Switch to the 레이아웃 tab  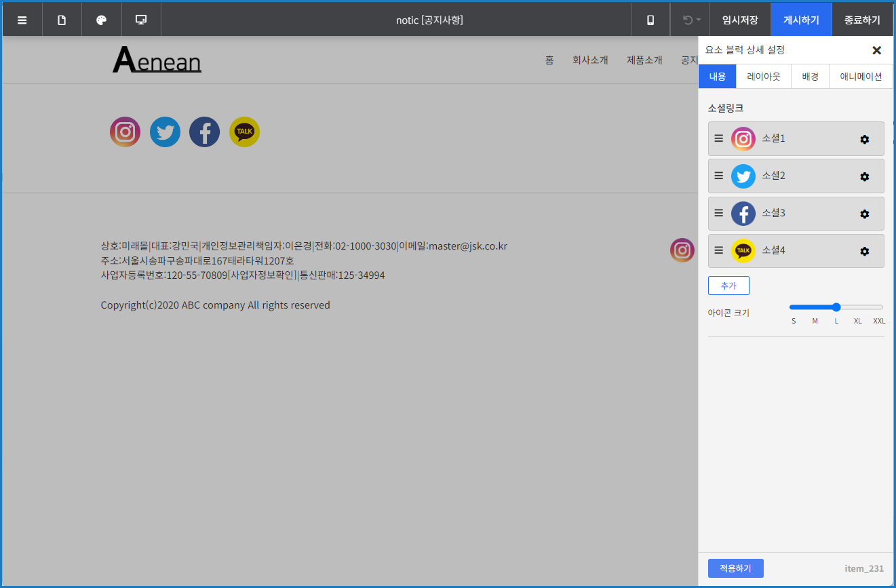763,76
